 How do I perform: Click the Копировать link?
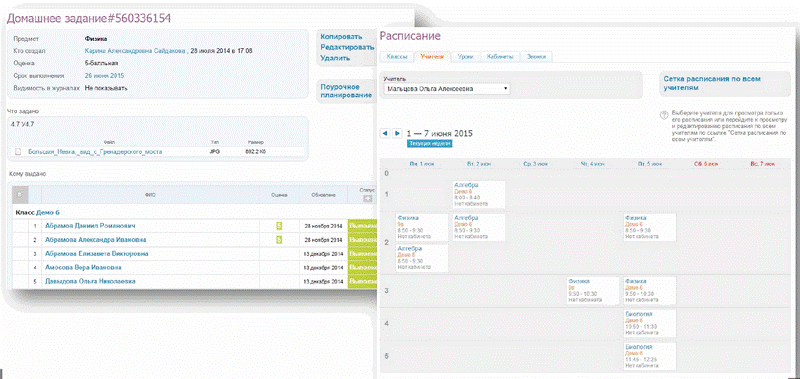coord(341,37)
